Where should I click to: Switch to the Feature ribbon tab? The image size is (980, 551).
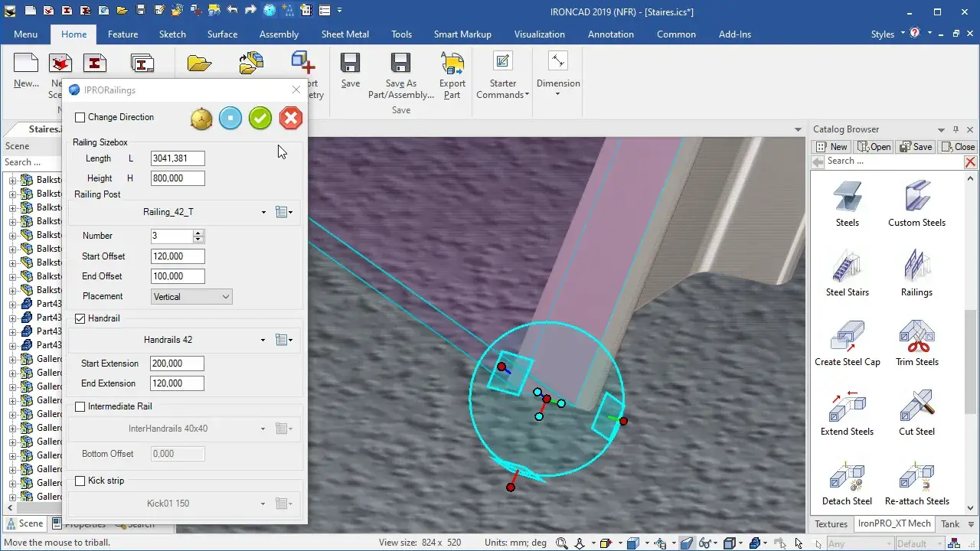coord(122,34)
